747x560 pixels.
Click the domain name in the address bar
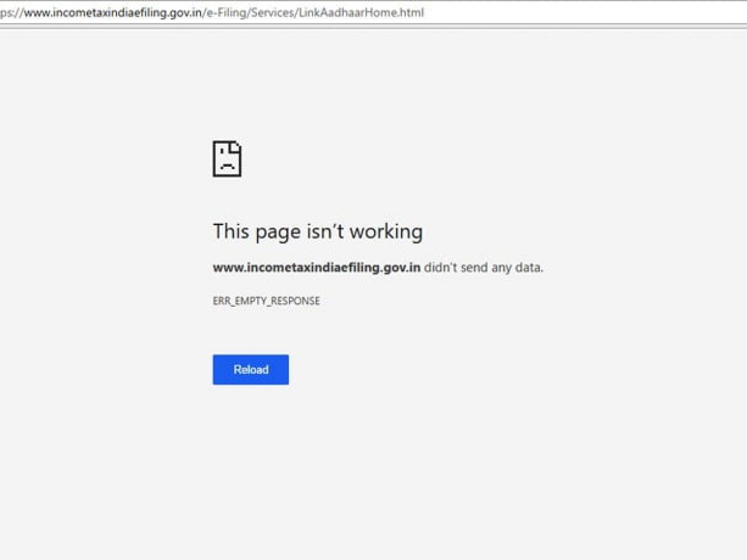tap(113, 12)
